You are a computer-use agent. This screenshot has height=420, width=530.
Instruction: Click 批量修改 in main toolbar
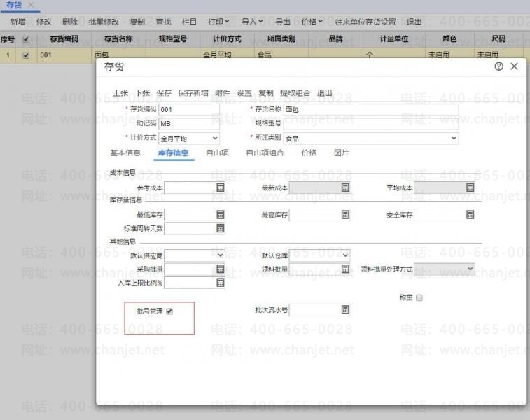[x=104, y=22]
